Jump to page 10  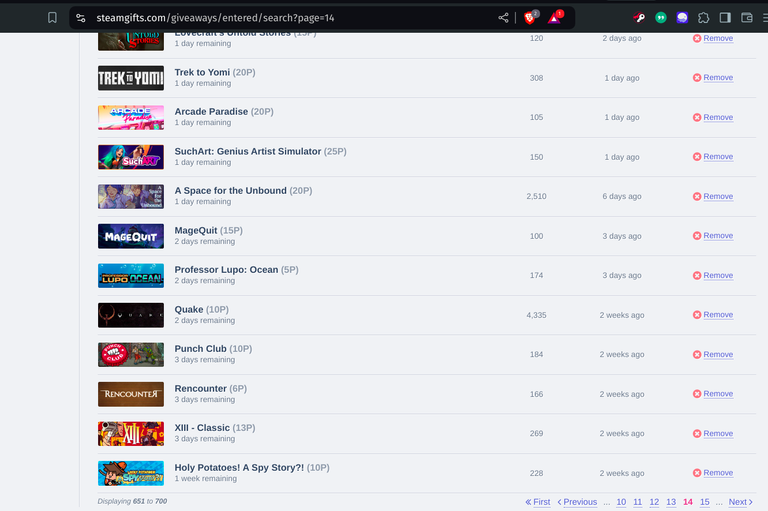click(621, 502)
